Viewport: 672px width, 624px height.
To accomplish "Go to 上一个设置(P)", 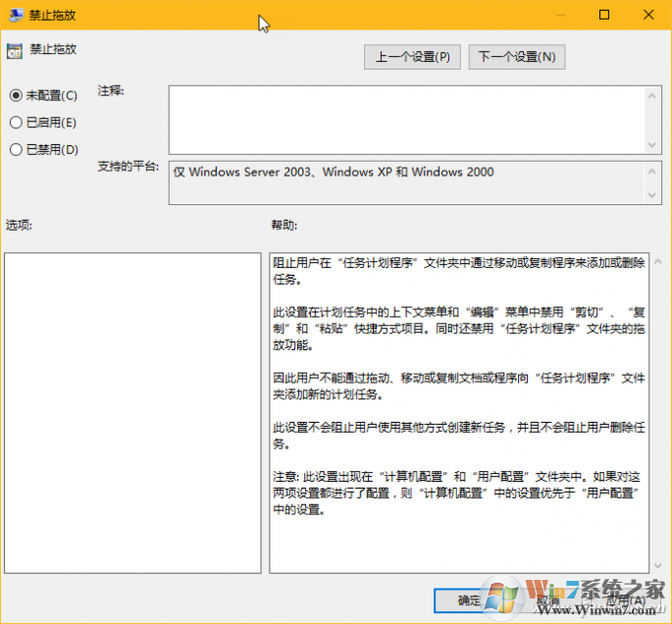I will (412, 57).
